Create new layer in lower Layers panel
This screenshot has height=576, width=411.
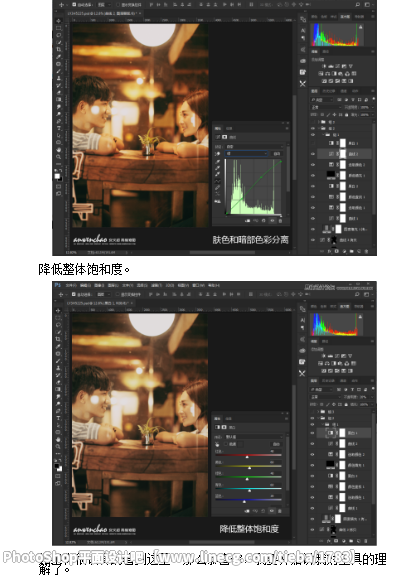point(358,541)
